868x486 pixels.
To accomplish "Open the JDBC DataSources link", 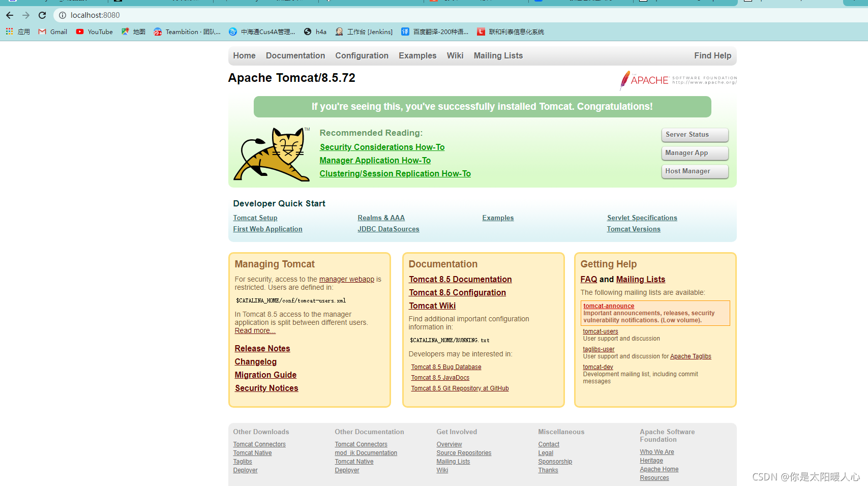I will 388,229.
